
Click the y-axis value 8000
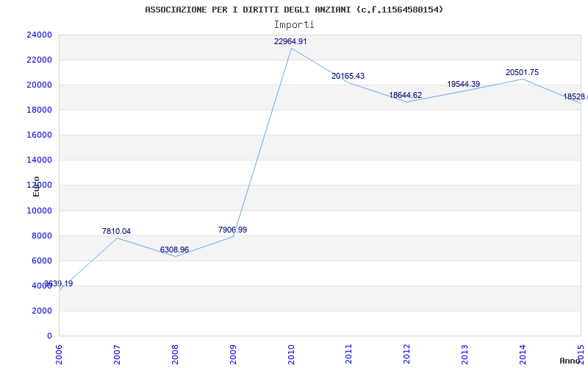41,236
